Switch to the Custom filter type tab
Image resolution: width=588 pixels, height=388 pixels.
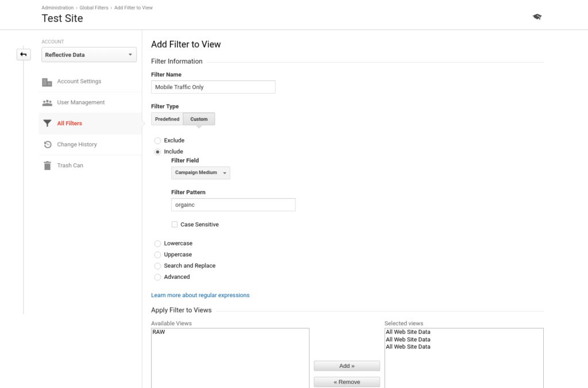(x=199, y=119)
